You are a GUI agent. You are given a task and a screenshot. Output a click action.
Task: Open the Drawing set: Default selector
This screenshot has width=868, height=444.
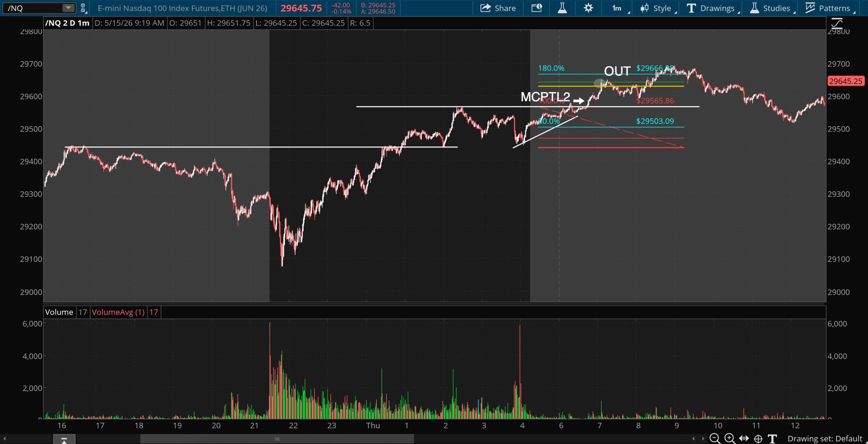point(825,439)
